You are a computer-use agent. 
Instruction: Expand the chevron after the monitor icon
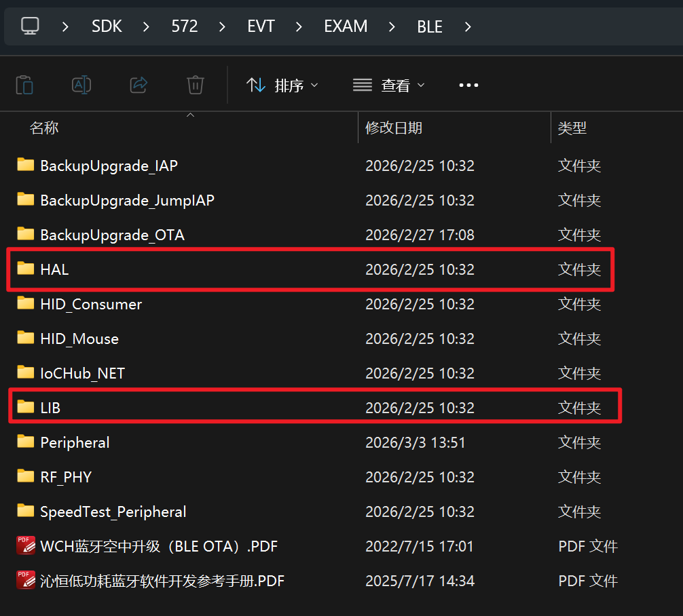[65, 27]
